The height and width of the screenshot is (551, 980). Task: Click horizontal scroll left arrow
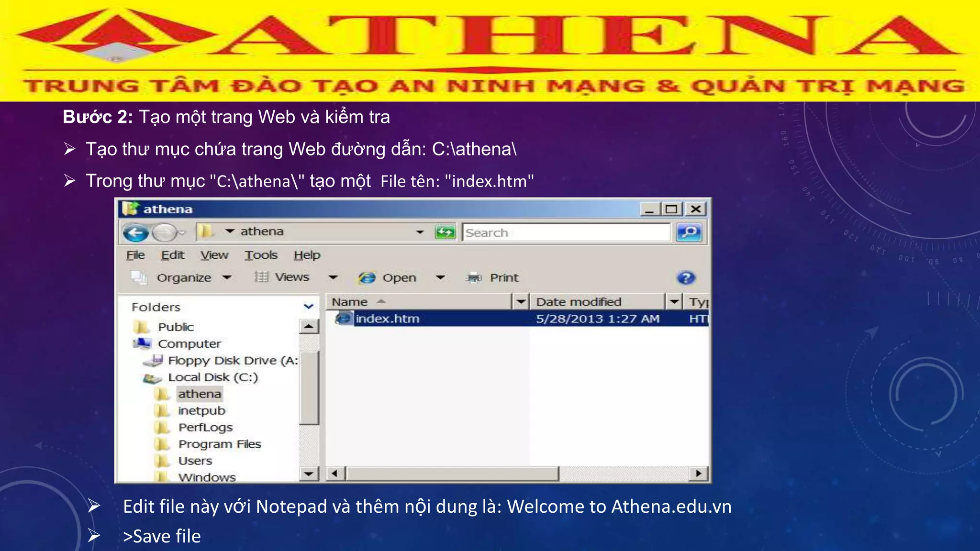click(x=335, y=474)
